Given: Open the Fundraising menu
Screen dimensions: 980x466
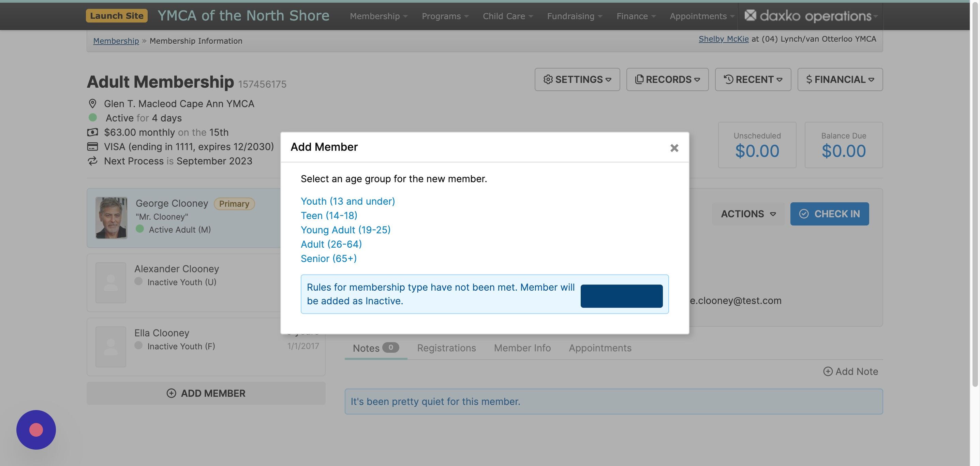Looking at the screenshot, I should (x=575, y=16).
